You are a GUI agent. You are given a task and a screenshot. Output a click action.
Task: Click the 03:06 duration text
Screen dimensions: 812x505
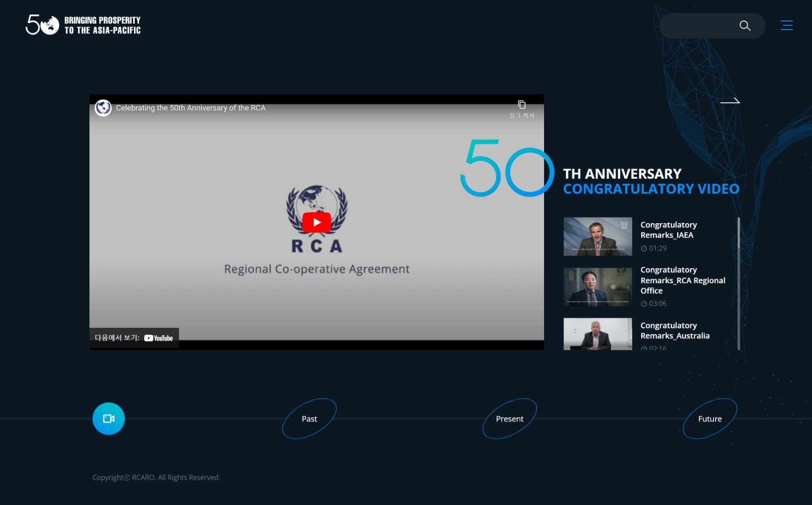pyautogui.click(x=658, y=304)
